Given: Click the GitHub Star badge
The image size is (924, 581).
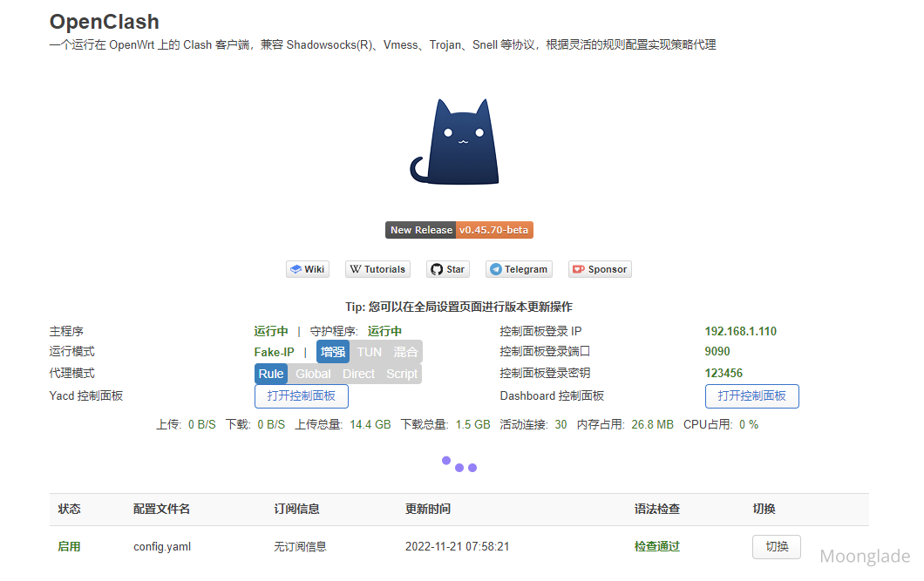Looking at the screenshot, I should (x=447, y=269).
